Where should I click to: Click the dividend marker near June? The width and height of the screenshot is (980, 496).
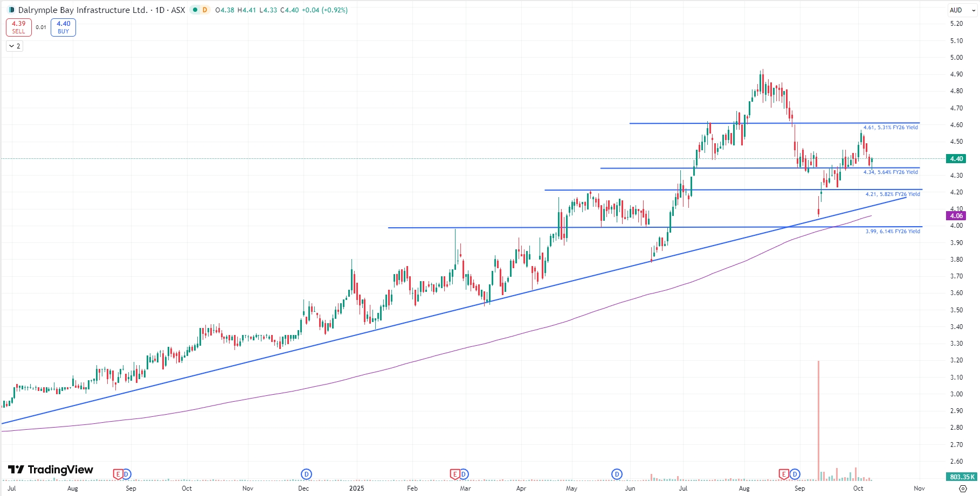tap(617, 474)
